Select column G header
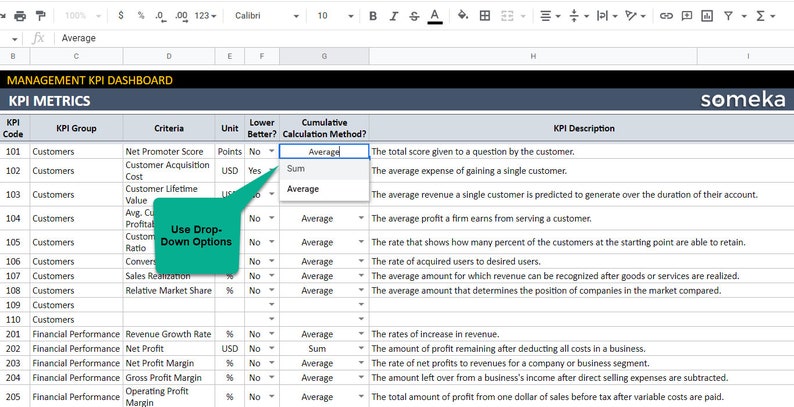This screenshot has height=407, width=794. pos(324,56)
